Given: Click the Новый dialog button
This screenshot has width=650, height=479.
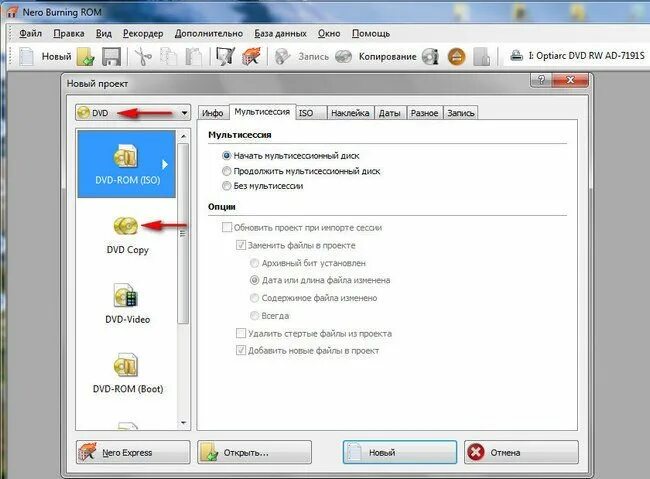Looking at the screenshot, I should (400, 452).
